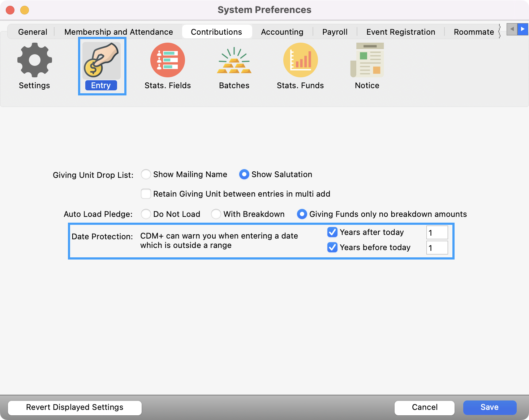Select With Breakdown option
529x420 pixels.
[x=216, y=214]
